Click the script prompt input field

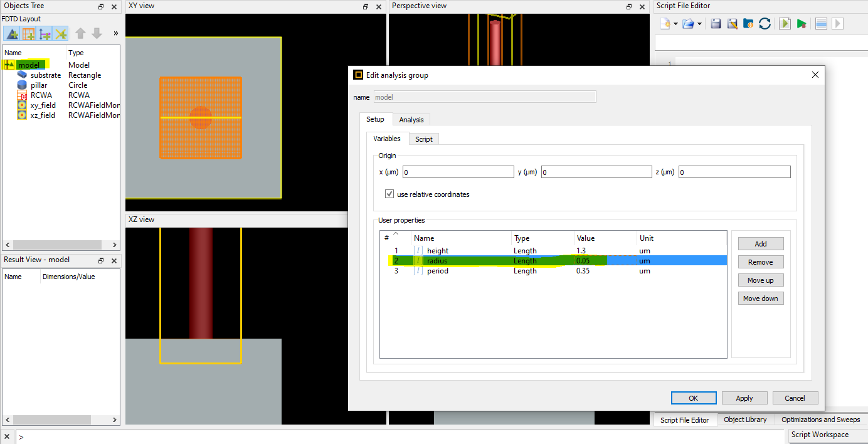401,436
